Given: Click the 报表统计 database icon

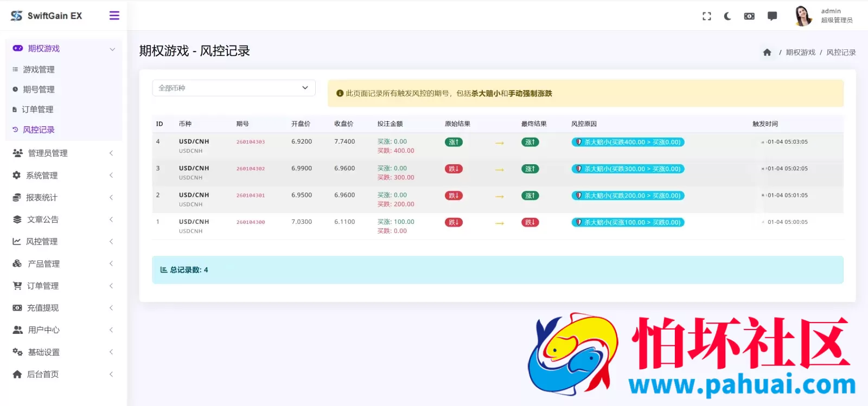Looking at the screenshot, I should (x=17, y=197).
